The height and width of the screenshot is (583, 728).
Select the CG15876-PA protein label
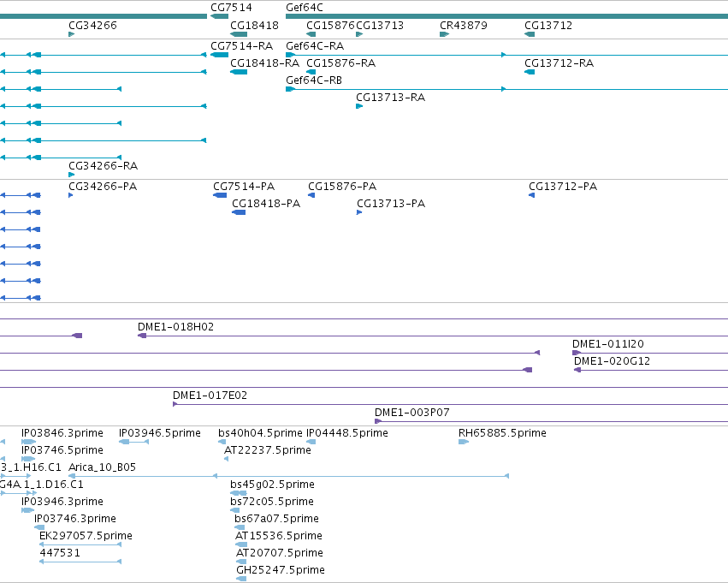pos(342,187)
